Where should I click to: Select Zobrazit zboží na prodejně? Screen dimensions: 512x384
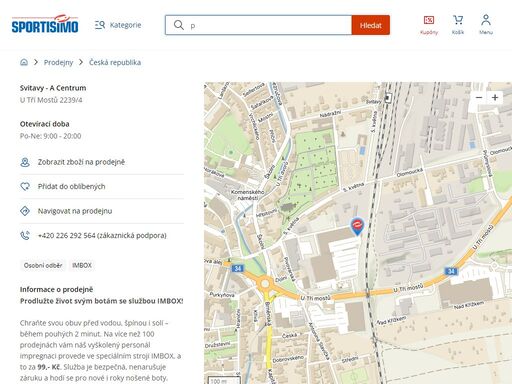click(x=102, y=162)
